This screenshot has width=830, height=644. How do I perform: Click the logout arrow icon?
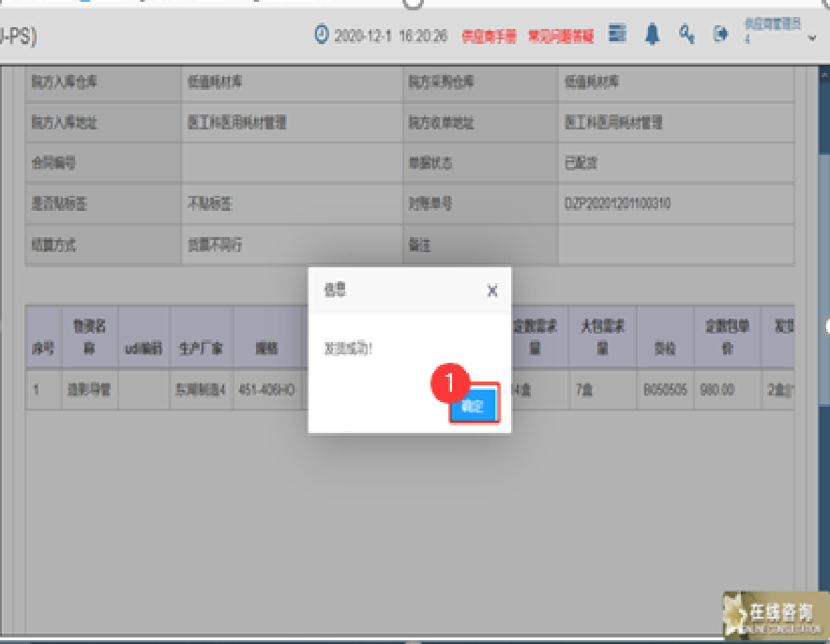point(720,35)
